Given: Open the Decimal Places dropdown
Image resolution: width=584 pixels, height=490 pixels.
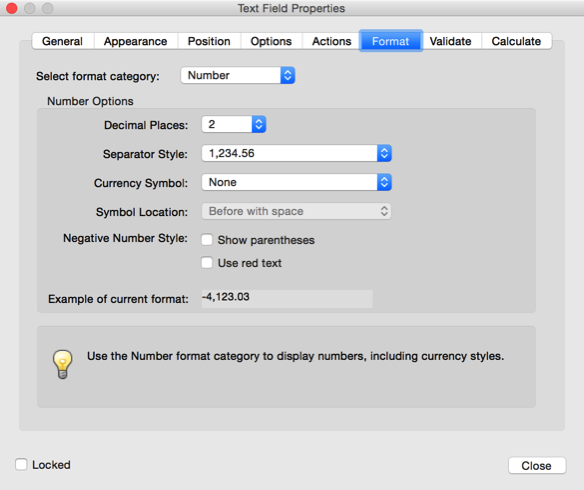Looking at the screenshot, I should [234, 124].
